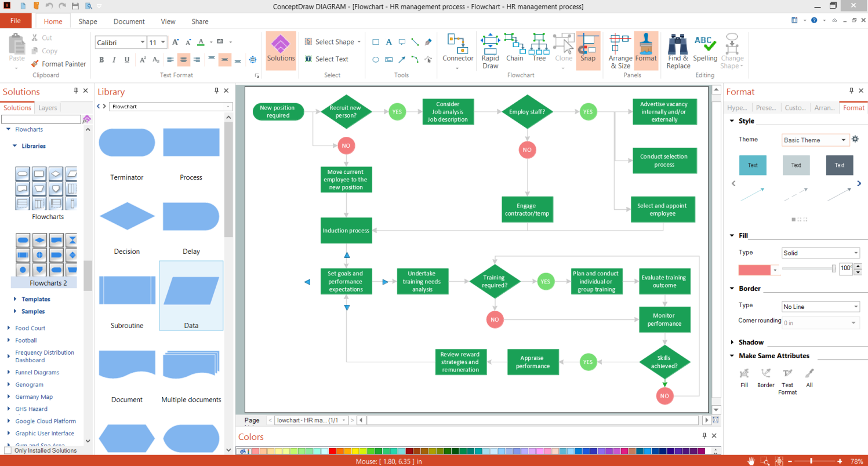This screenshot has width=868, height=466.
Task: Apply Format Painter
Action: click(x=58, y=64)
